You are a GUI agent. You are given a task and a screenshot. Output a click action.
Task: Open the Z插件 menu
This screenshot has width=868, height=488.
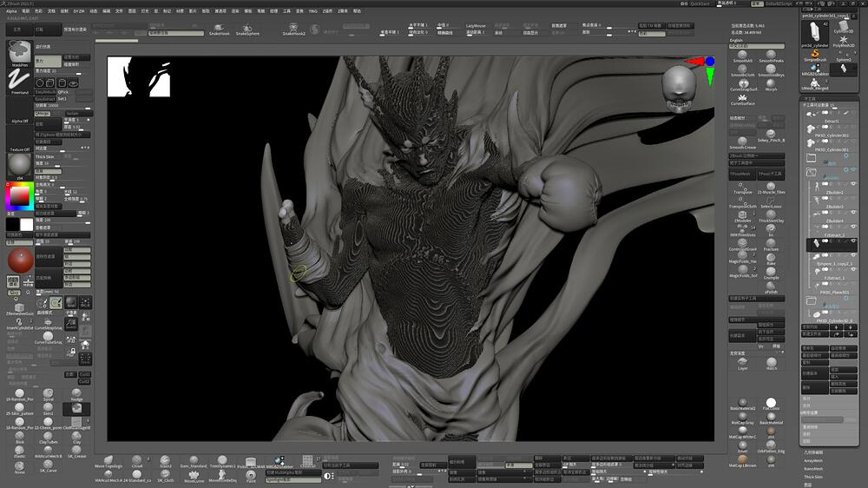(x=328, y=11)
